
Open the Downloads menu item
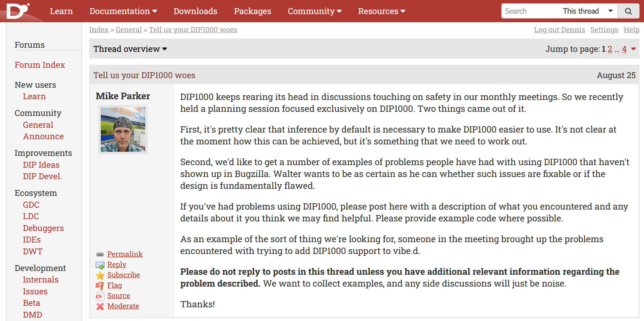tap(195, 11)
